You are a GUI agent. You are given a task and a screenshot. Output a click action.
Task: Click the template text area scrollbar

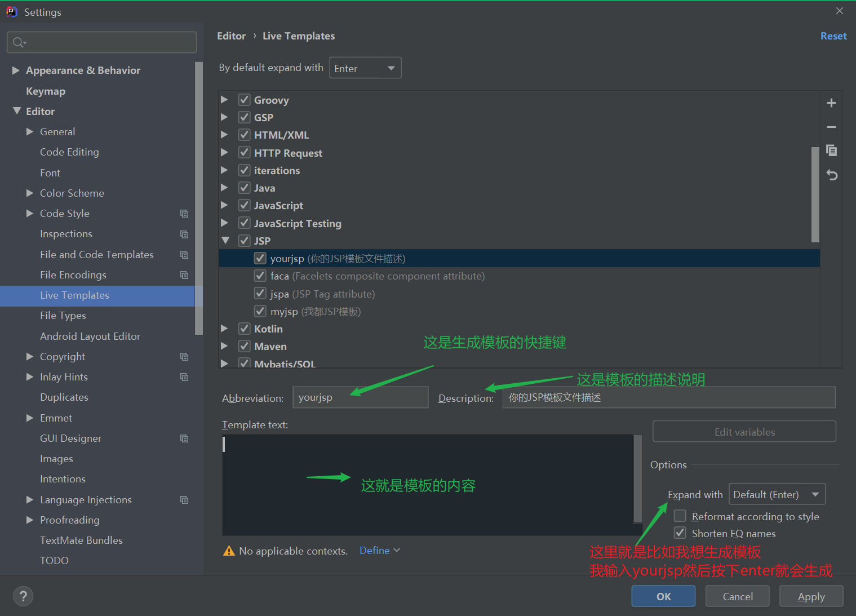(x=638, y=478)
